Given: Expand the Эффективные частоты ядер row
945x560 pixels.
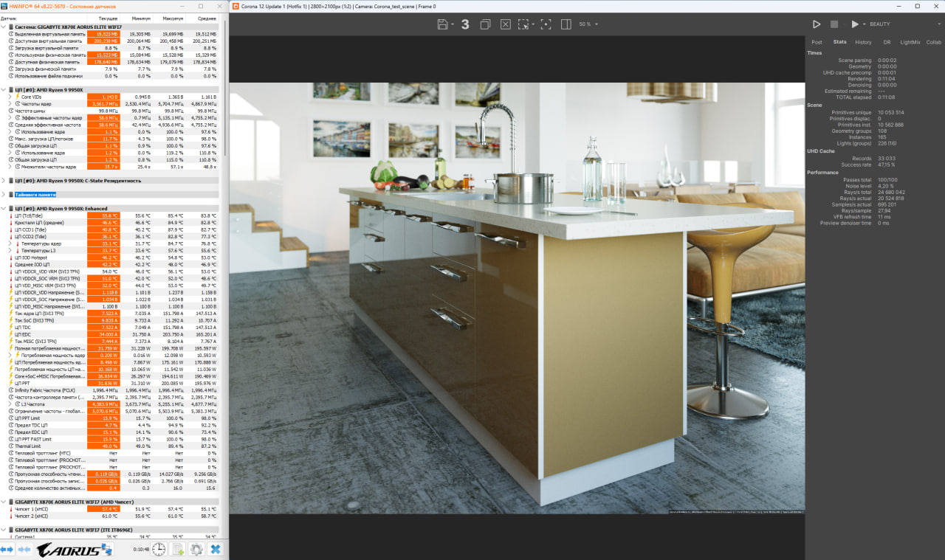Looking at the screenshot, I should point(10,117).
